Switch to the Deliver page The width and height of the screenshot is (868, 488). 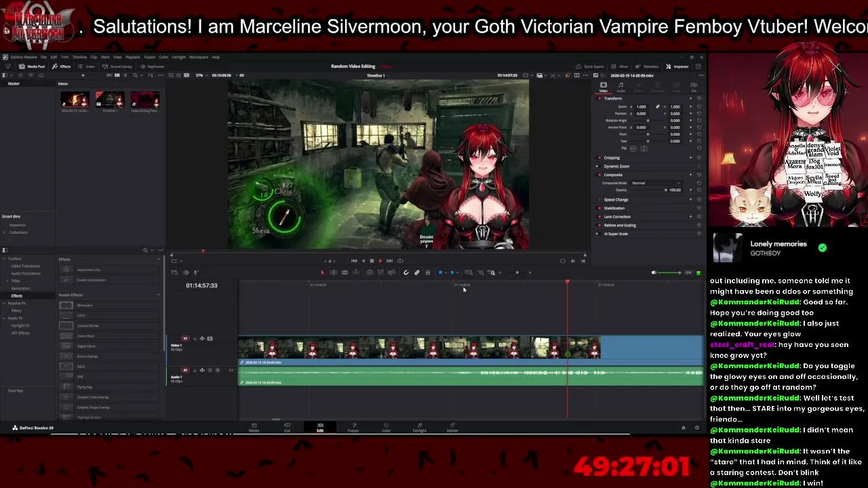(x=452, y=428)
